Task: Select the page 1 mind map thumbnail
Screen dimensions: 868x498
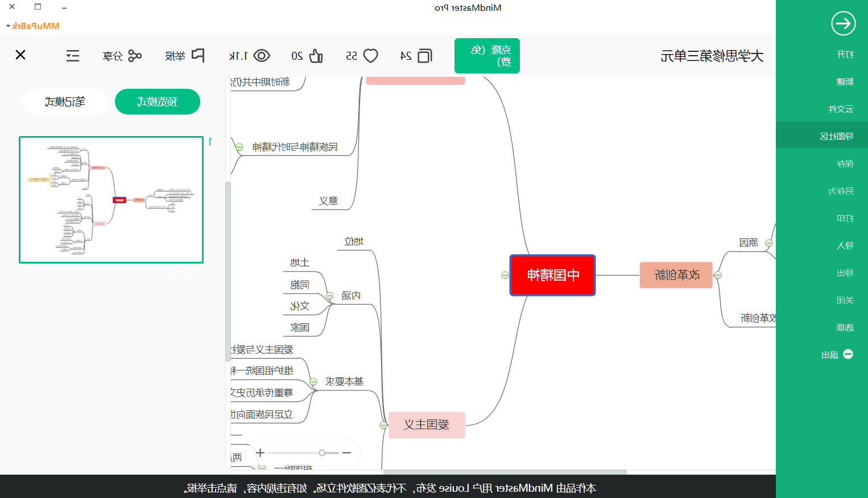Action: (x=111, y=200)
